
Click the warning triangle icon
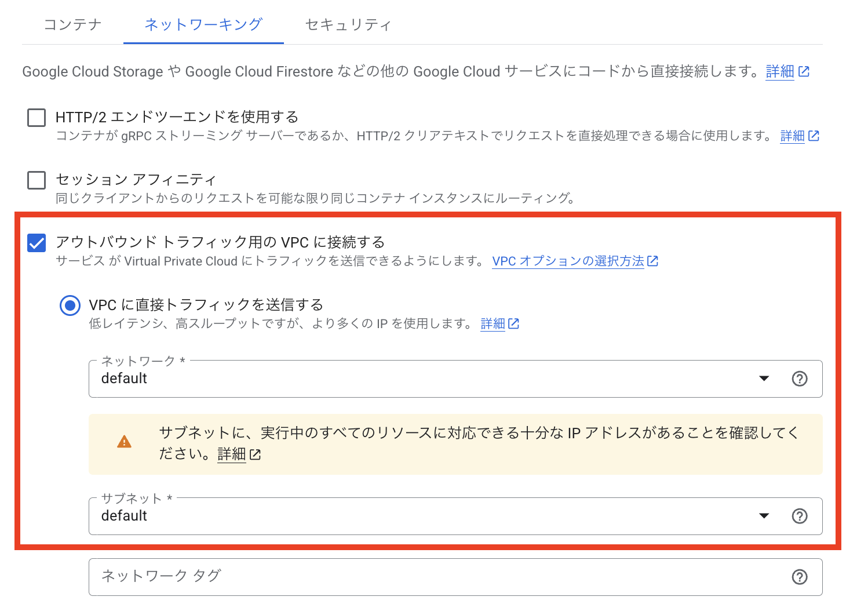(x=124, y=442)
